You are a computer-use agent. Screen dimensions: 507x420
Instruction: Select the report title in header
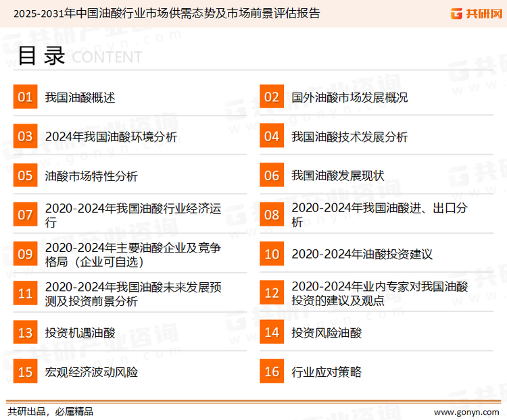[167, 14]
